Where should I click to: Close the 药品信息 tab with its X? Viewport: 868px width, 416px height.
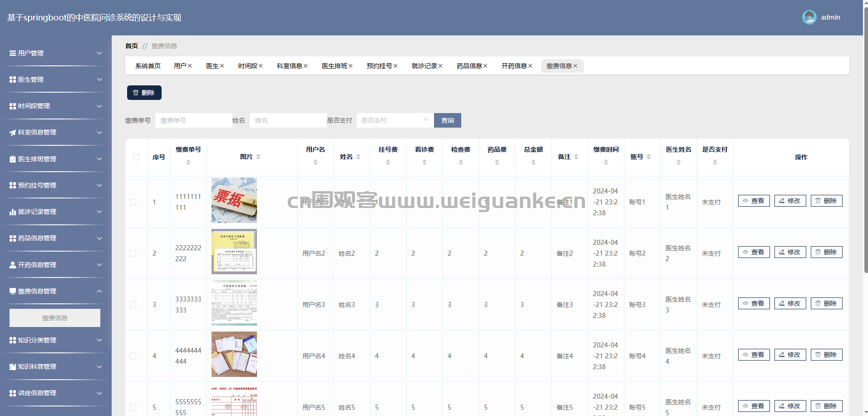(x=485, y=66)
